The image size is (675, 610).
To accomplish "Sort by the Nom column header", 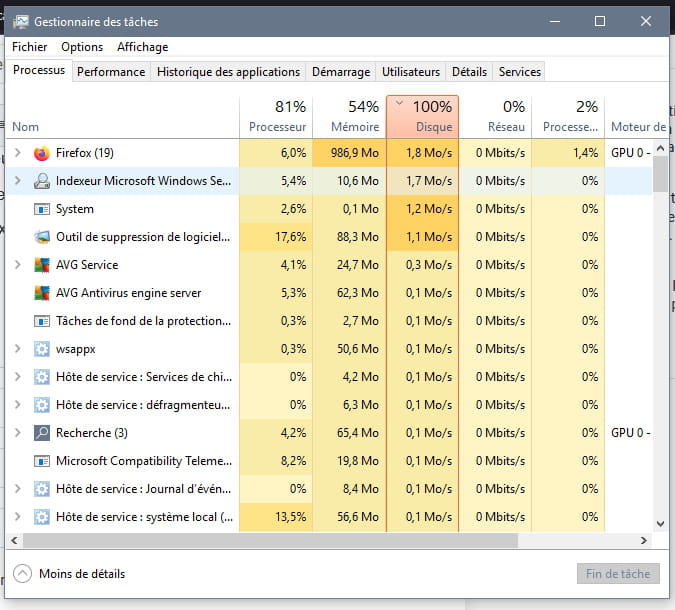I will tap(122, 117).
